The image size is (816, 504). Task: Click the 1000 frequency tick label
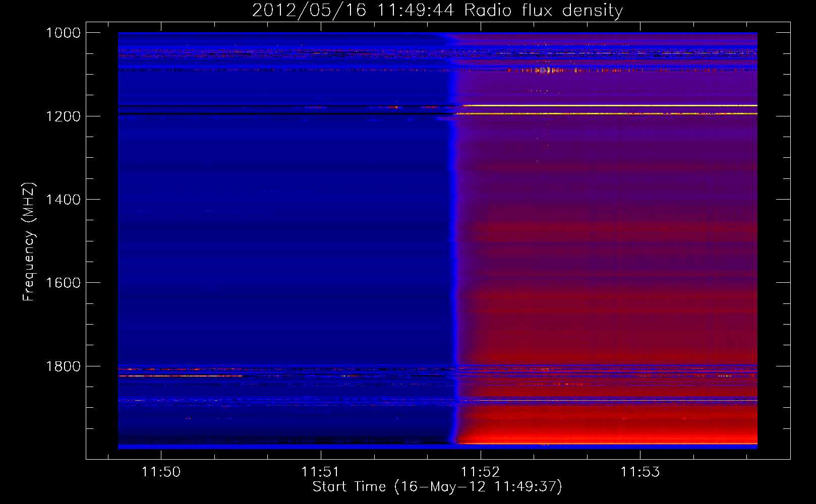tap(63, 33)
